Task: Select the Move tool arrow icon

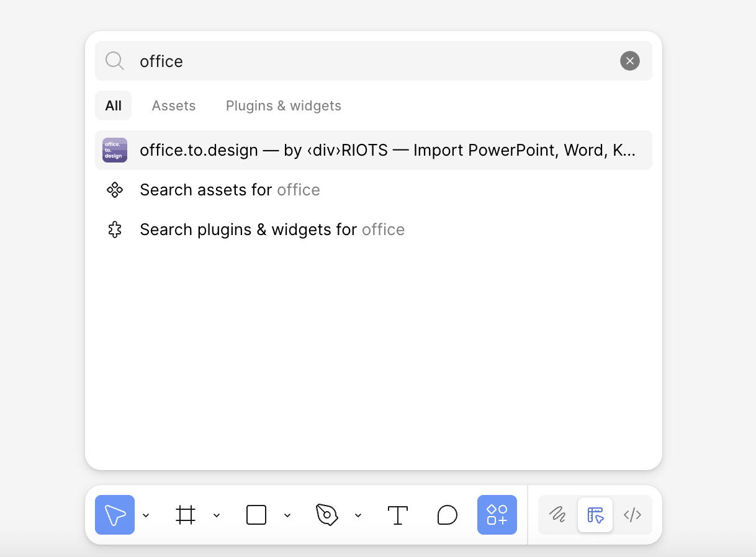Action: (115, 515)
